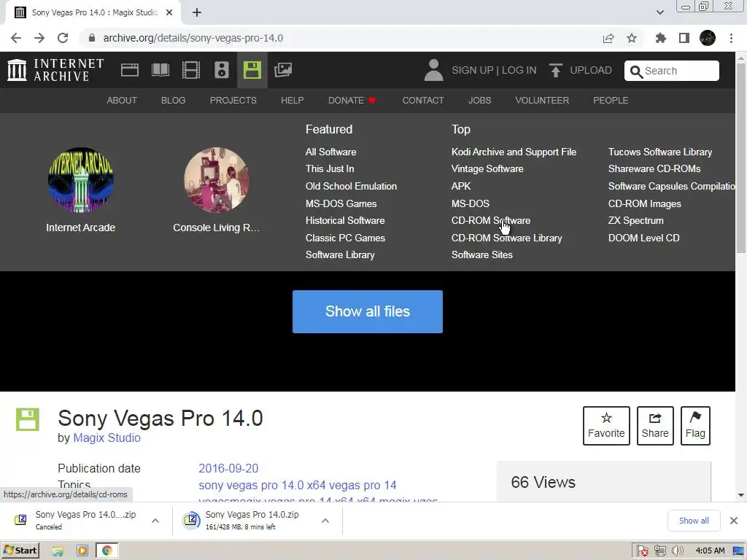Open the ABOUT menu item
This screenshot has height=560, width=747.
coord(122,101)
